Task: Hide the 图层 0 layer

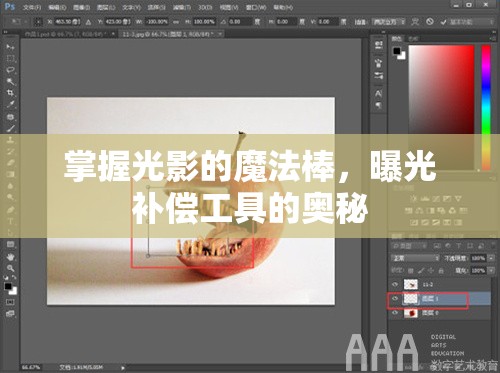Action: click(395, 313)
